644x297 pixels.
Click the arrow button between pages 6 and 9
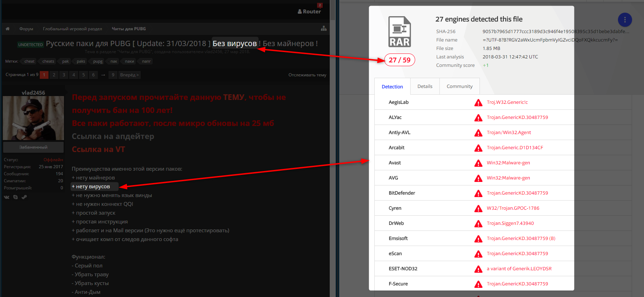pyautogui.click(x=103, y=75)
